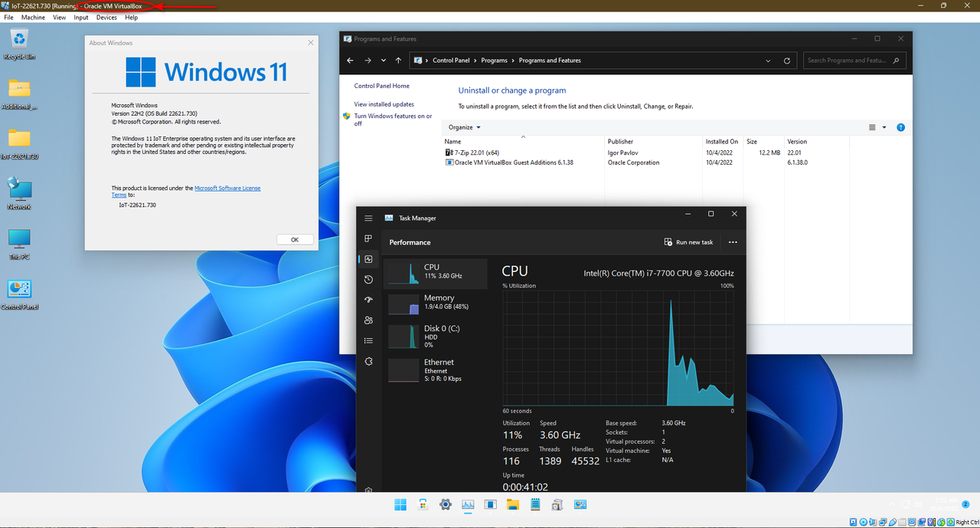This screenshot has height=528, width=980.
Task: Click the view layout icon in Programs list
Action: [872, 127]
